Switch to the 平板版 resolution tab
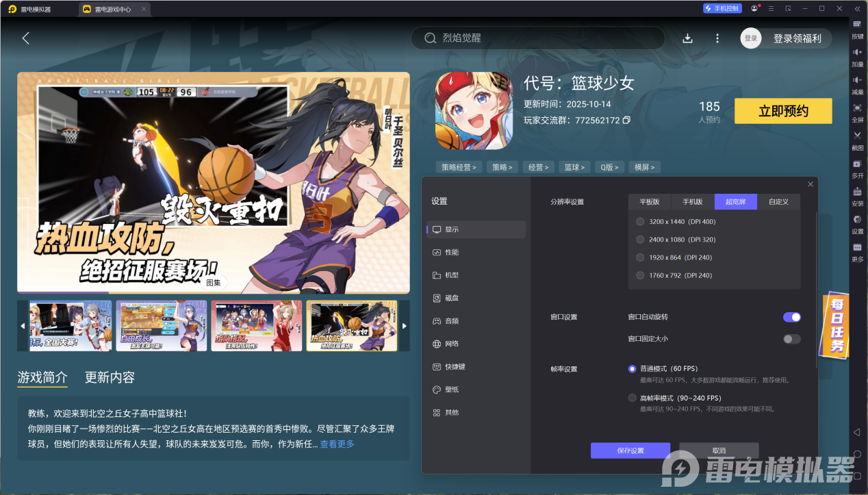The image size is (868, 495). (x=650, y=202)
